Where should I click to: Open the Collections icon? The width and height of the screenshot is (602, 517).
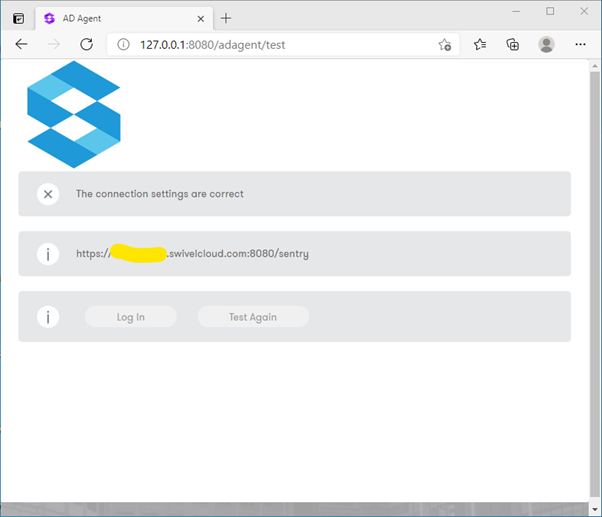coord(513,45)
